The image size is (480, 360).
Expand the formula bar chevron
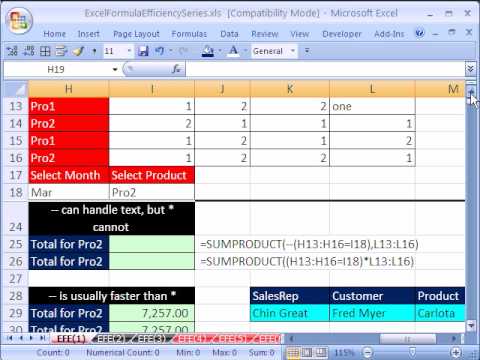pos(470,69)
